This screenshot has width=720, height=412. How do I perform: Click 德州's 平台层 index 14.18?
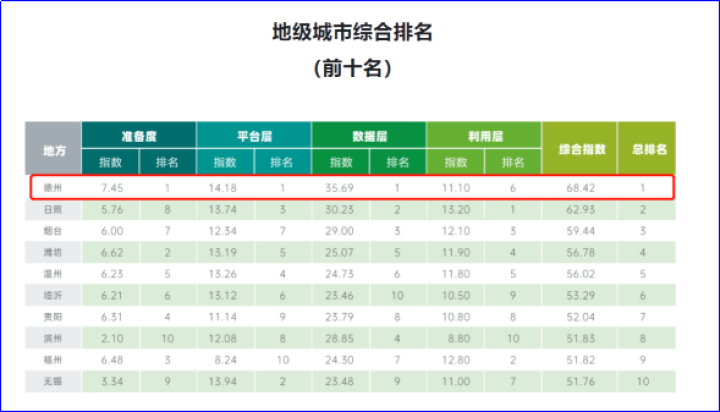(223, 188)
